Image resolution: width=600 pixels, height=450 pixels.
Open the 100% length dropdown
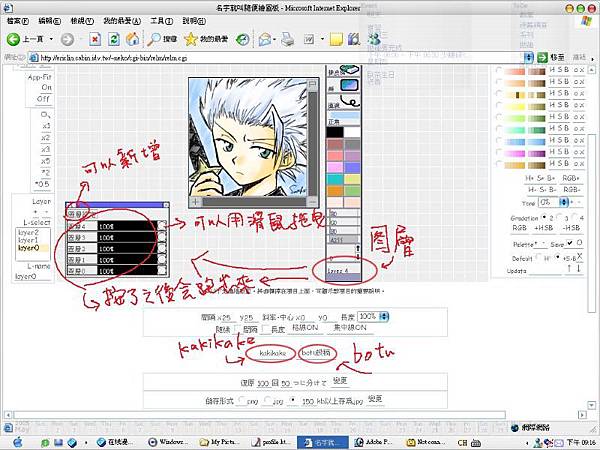coord(373,316)
